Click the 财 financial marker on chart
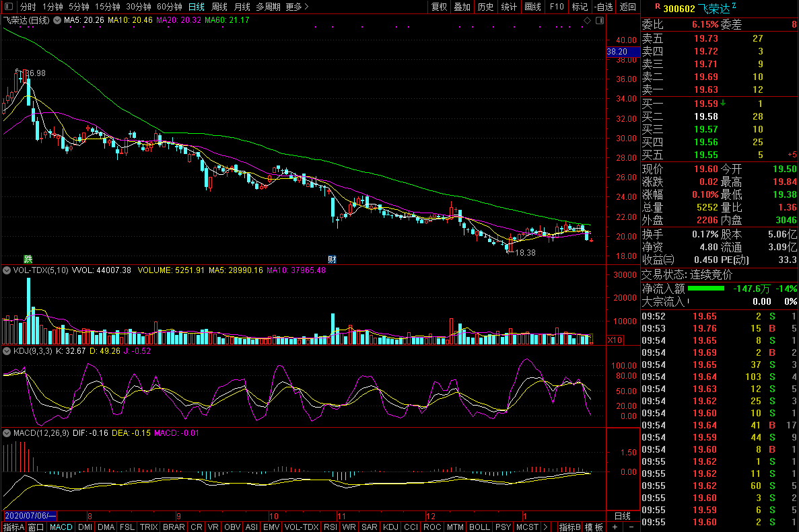The image size is (799, 532). [332, 259]
